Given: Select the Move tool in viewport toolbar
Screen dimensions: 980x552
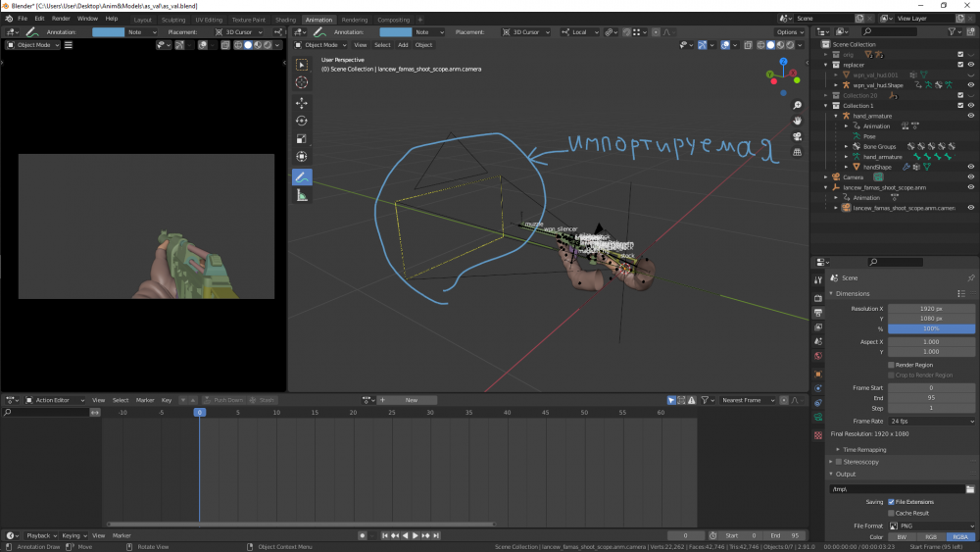Looking at the screenshot, I should coord(302,103).
